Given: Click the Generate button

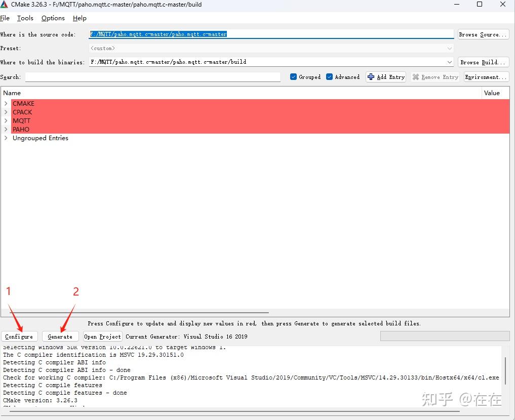Looking at the screenshot, I should [x=60, y=337].
